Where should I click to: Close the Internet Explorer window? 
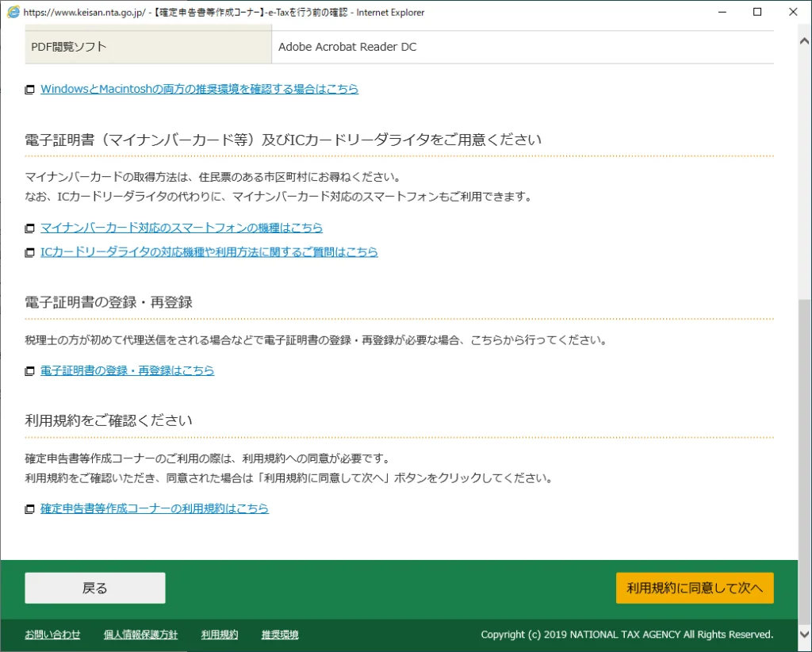coord(793,12)
